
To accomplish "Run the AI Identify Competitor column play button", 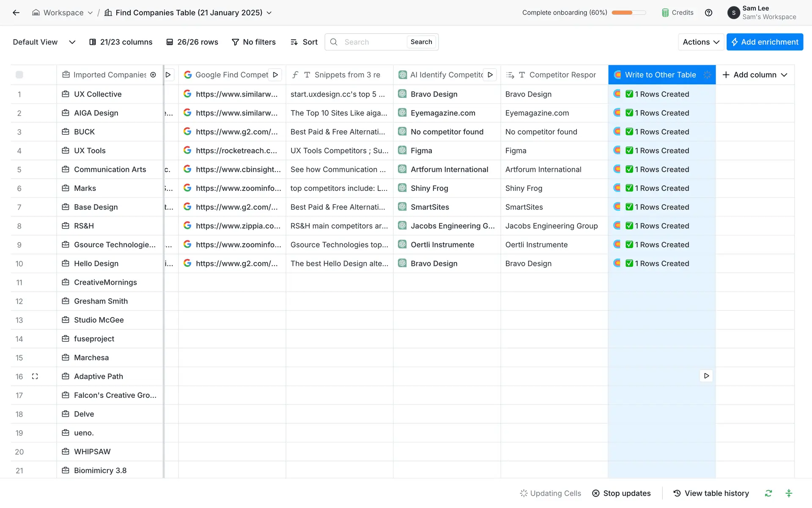I will [490, 75].
